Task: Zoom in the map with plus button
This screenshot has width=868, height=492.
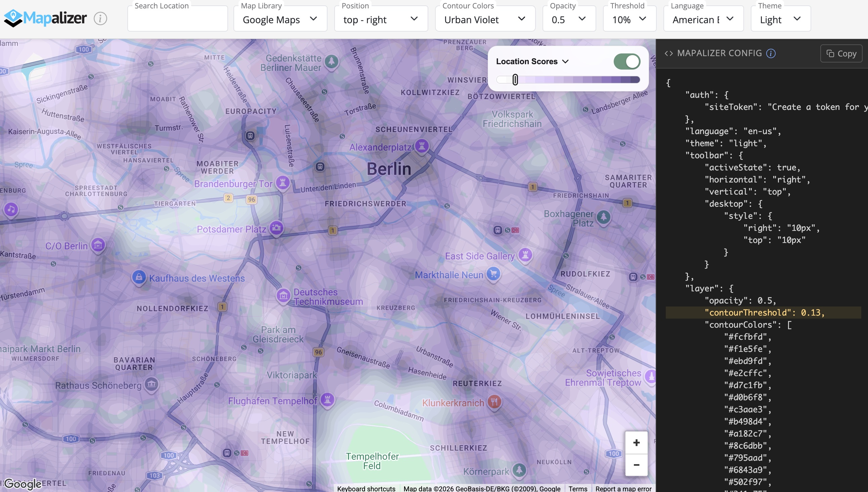Action: [x=636, y=443]
